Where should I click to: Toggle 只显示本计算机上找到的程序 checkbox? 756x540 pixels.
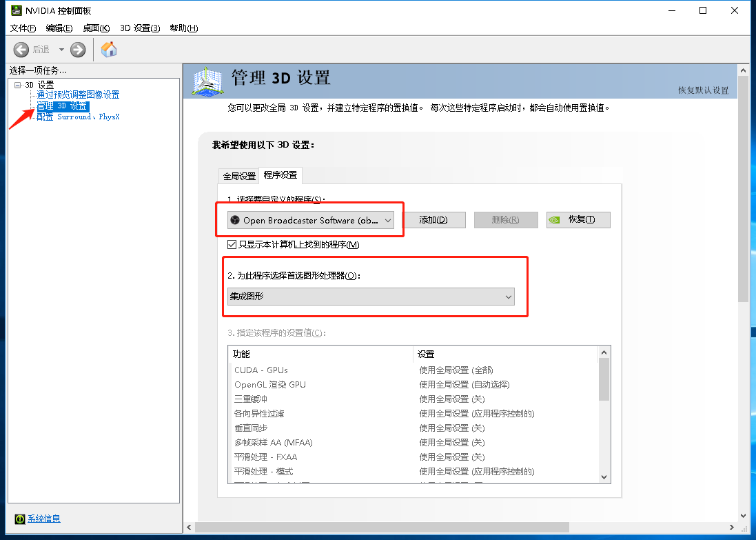point(232,245)
